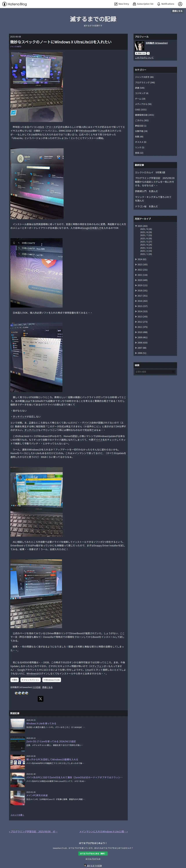Select category プログラミング (346)
This screenshot has height=868, width=186.
tap(145, 83)
